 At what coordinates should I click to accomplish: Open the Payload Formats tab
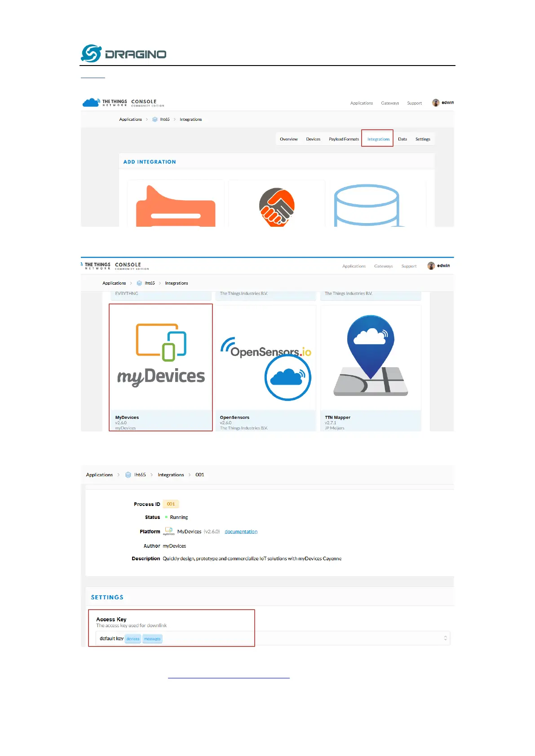(x=344, y=139)
